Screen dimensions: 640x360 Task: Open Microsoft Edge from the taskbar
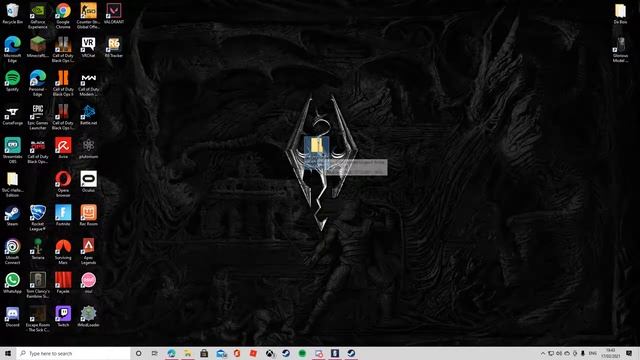(x=171, y=353)
